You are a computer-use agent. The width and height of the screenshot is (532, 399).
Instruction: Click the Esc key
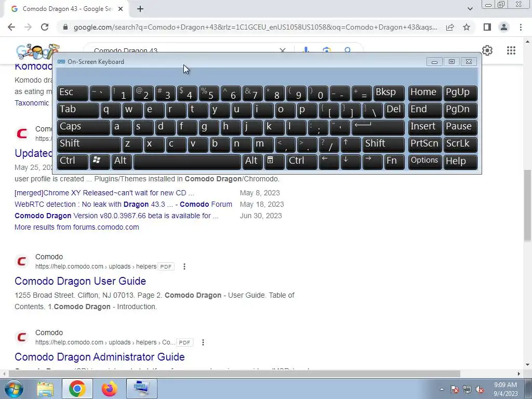coord(73,94)
